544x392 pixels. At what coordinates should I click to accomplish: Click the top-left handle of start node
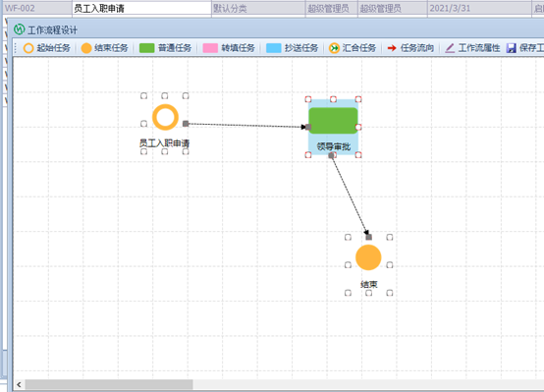pos(143,96)
